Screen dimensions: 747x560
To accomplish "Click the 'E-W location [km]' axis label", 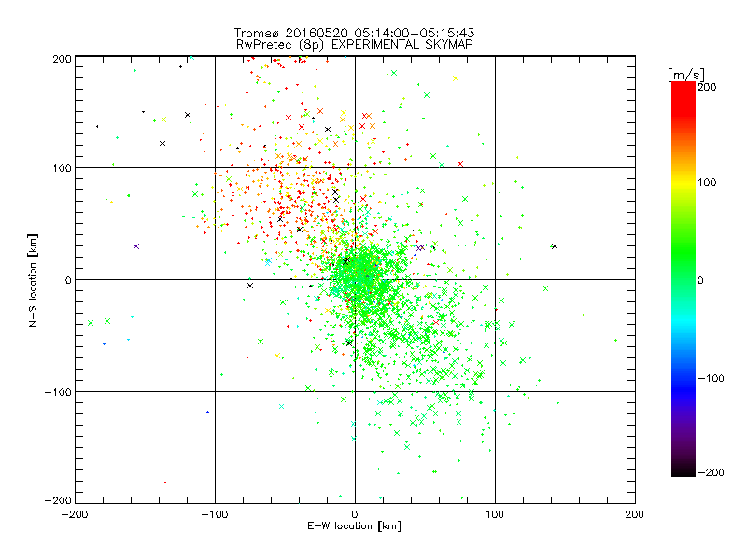I will coord(354,526).
